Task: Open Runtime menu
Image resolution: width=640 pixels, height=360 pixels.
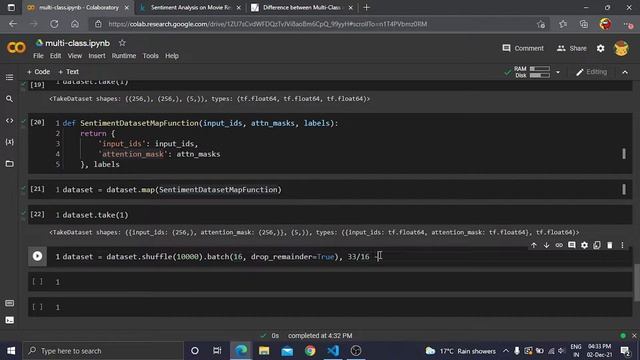Action: [124, 56]
